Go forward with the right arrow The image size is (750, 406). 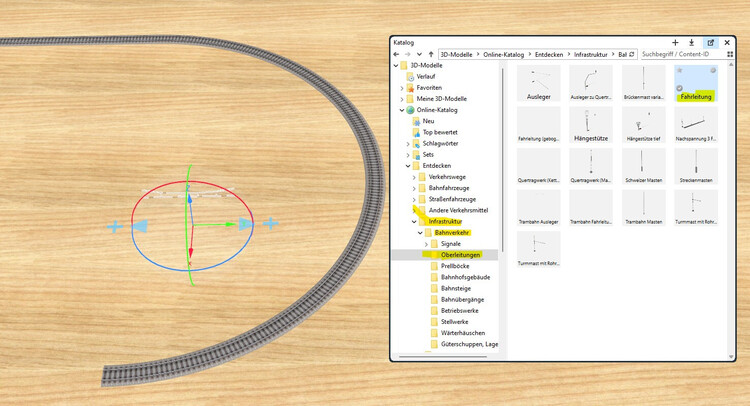[408, 55]
